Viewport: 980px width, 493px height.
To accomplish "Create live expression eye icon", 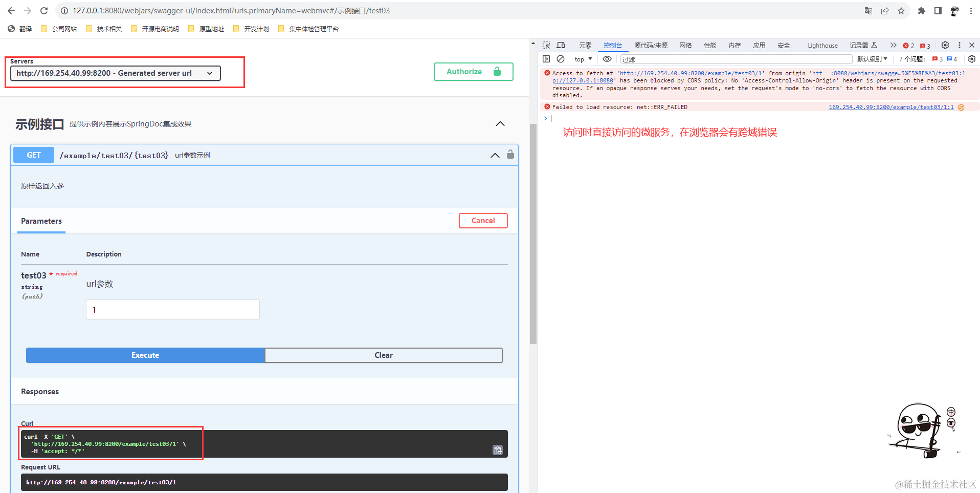I will coord(607,59).
